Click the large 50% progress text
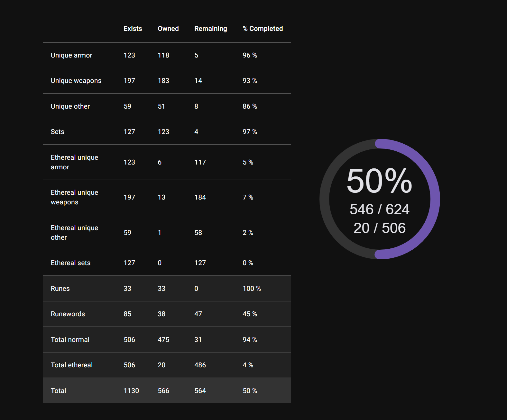Viewport: 507px width, 420px height. 379,181
